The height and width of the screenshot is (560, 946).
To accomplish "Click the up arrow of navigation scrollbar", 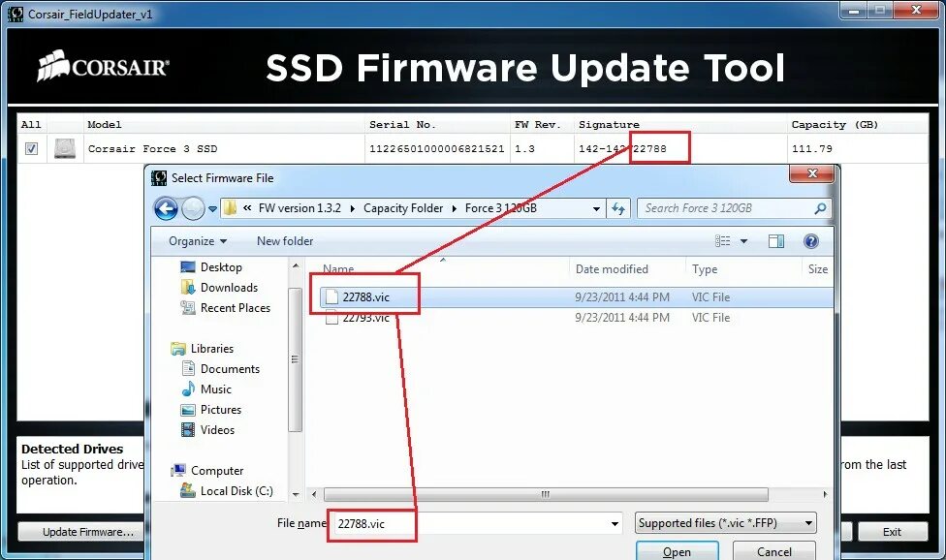I will [296, 265].
